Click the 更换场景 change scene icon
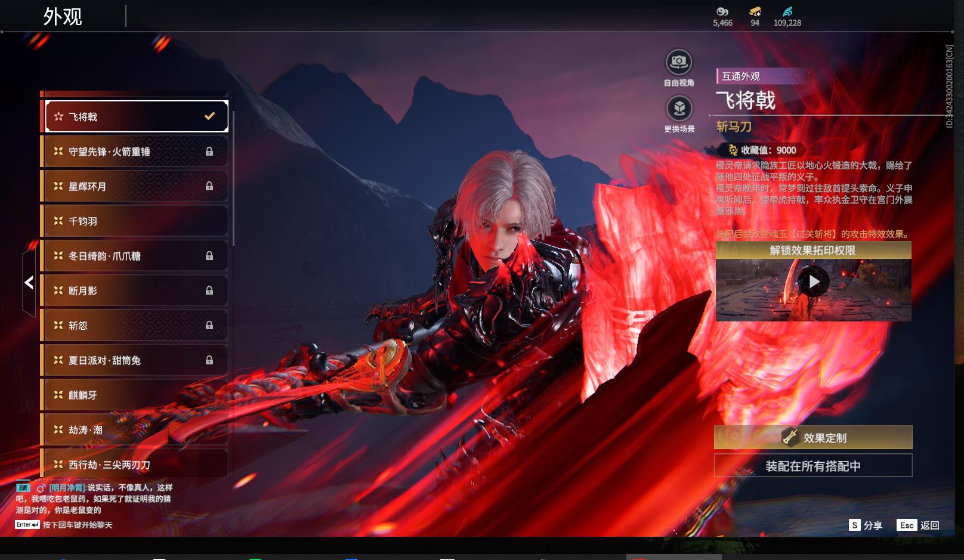The width and height of the screenshot is (964, 560). tap(678, 109)
